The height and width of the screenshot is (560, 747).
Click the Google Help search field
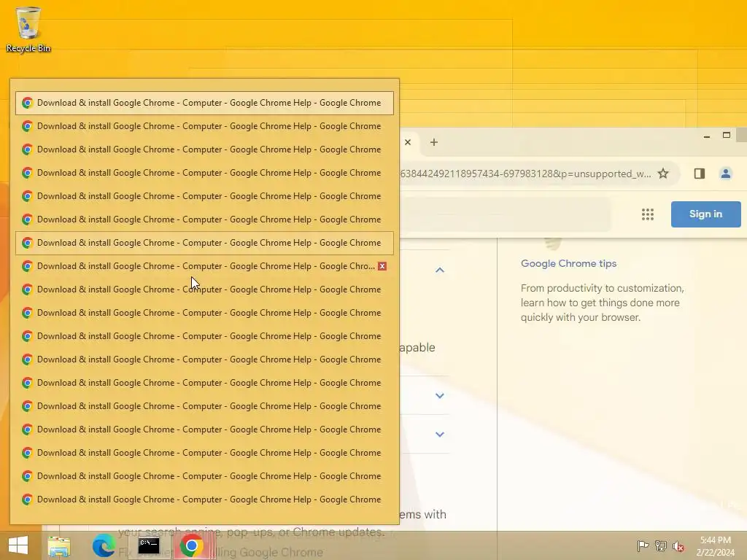tap(505, 214)
